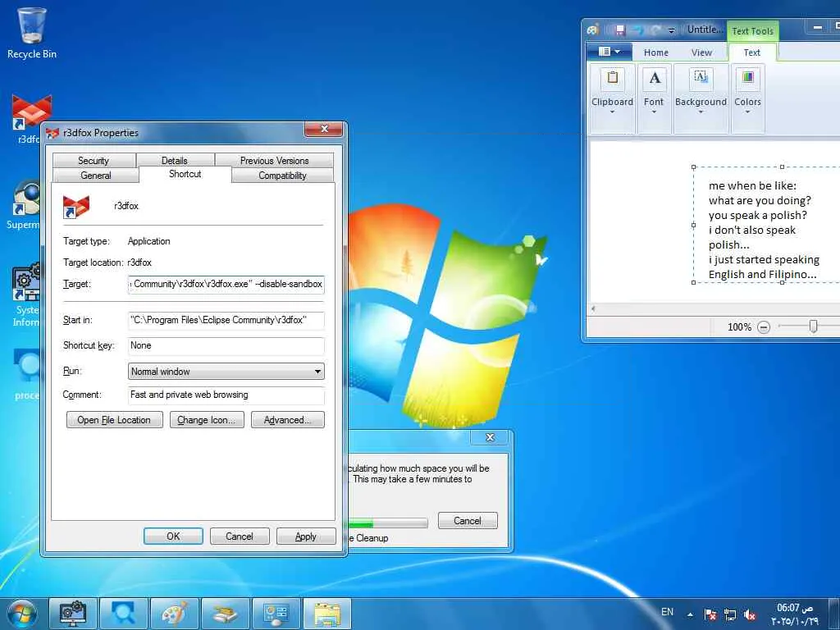Click the Undo arrow in Paint's title bar
The image size is (840, 630).
tap(638, 30)
